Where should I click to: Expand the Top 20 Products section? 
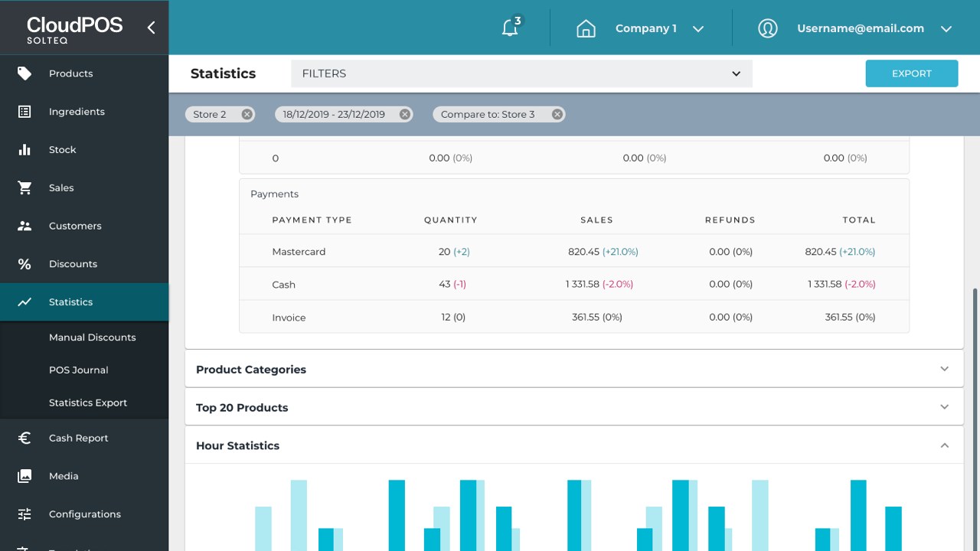tap(574, 407)
